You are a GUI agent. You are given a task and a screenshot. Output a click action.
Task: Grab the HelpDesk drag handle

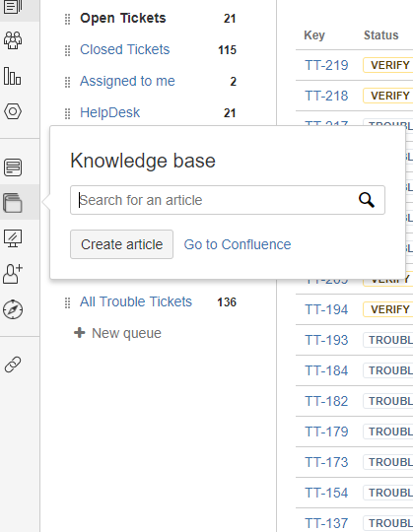[67, 113]
